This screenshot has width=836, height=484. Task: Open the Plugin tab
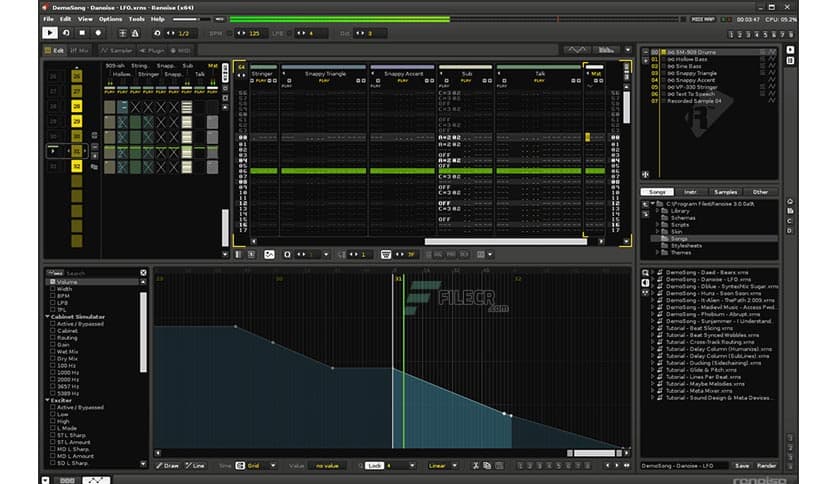(x=152, y=51)
